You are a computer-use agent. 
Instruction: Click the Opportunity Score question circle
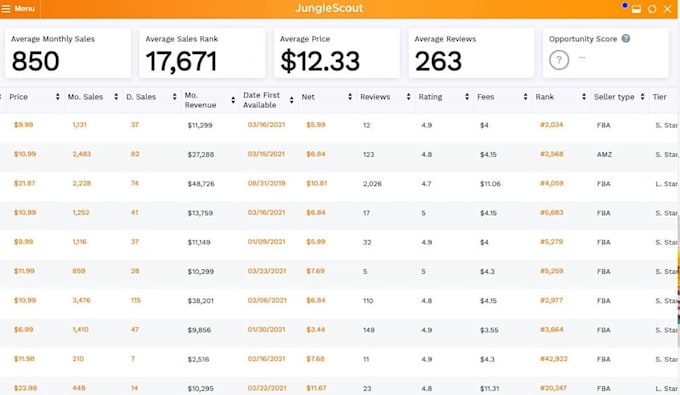[x=559, y=60]
